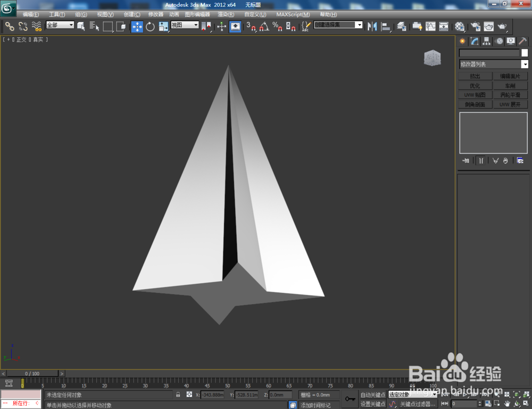
Task: Open the 视图(V) menu
Action: pos(105,14)
